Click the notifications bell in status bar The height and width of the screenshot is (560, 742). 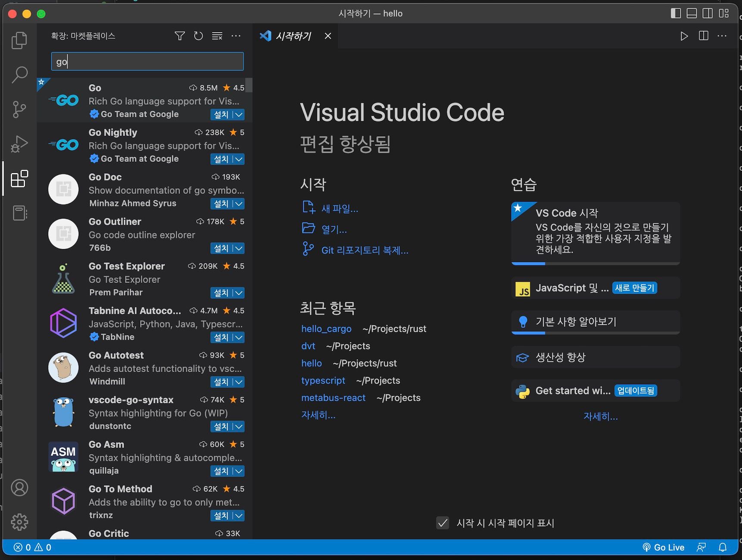[723, 548]
